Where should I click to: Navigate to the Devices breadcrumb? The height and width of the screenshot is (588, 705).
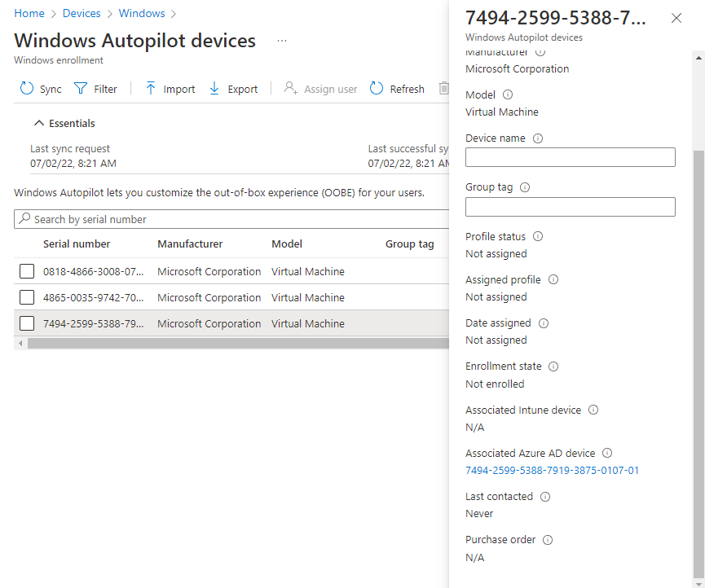[81, 13]
